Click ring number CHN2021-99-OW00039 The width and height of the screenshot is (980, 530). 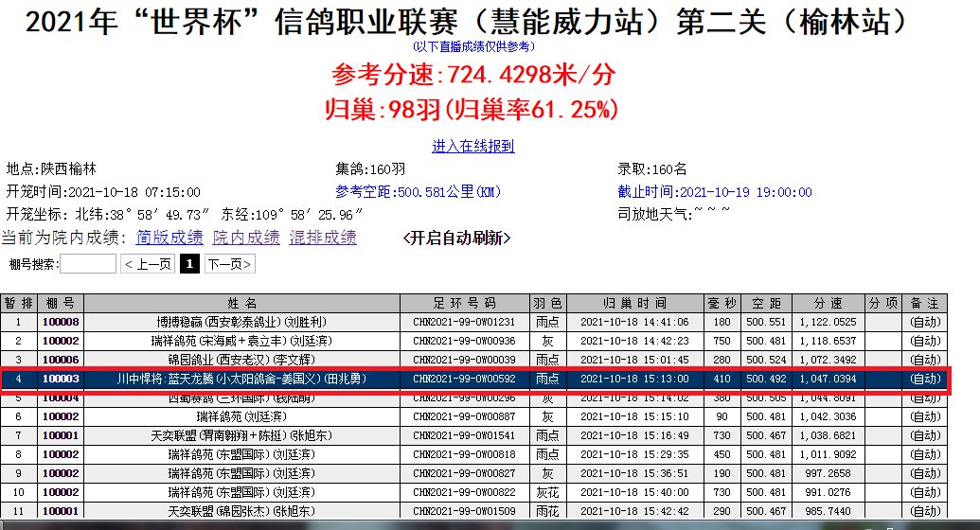464,360
